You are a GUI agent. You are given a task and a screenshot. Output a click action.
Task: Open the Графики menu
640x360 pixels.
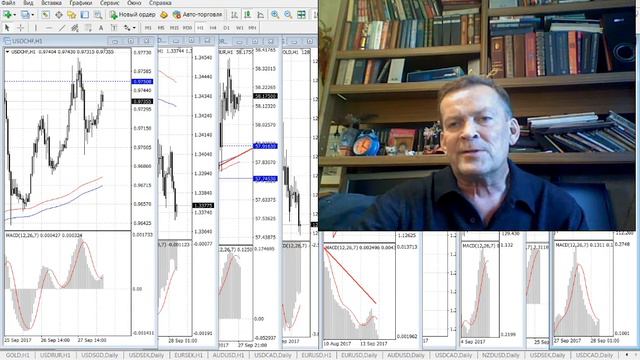81,3
